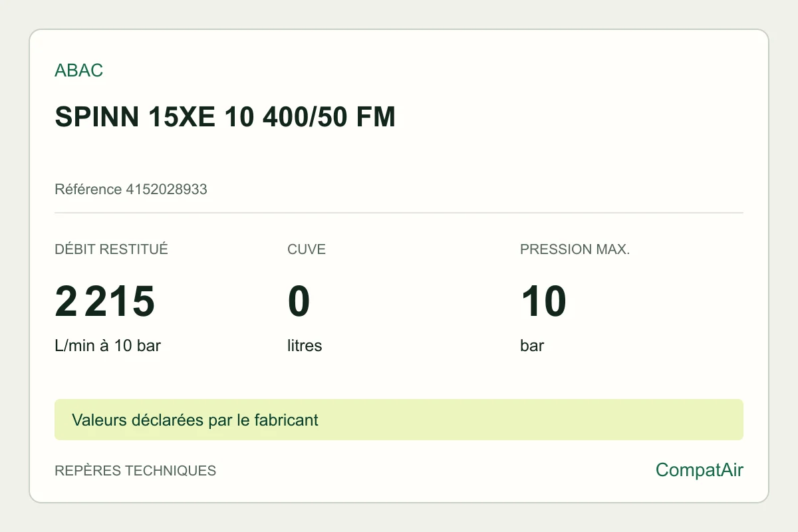The width and height of the screenshot is (798, 532).
Task: Click the bar unit under pressure
Action: pyautogui.click(x=532, y=346)
